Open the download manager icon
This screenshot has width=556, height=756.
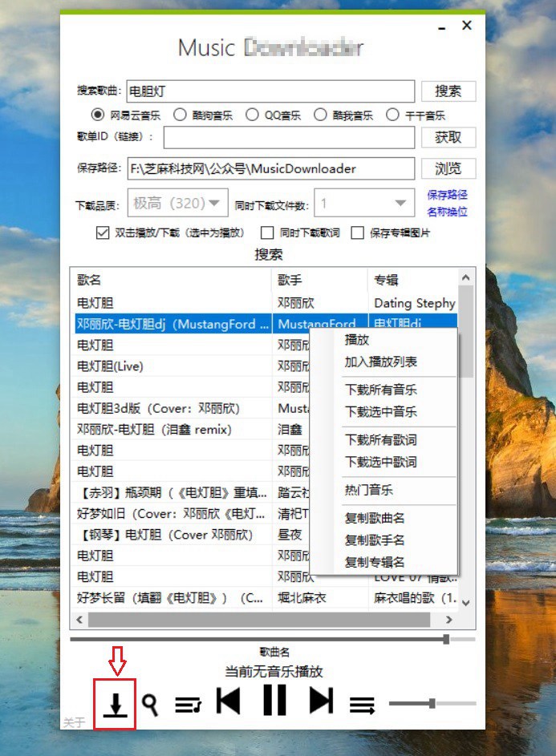click(x=115, y=705)
